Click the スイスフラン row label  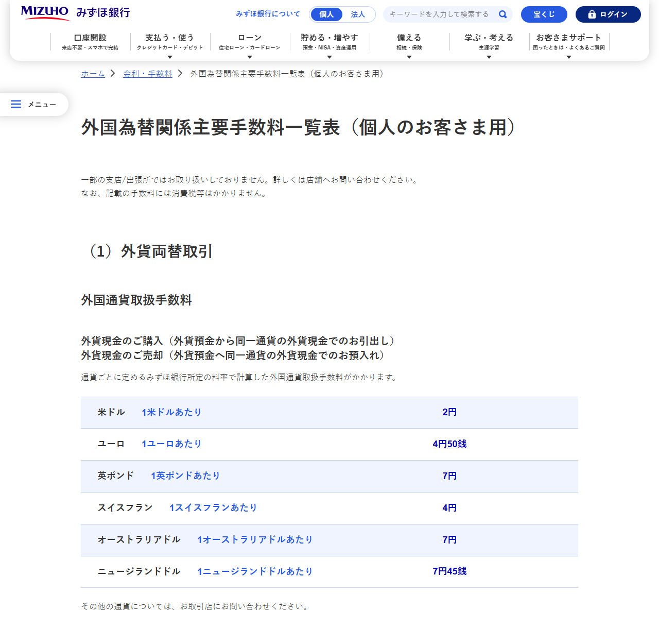[125, 507]
